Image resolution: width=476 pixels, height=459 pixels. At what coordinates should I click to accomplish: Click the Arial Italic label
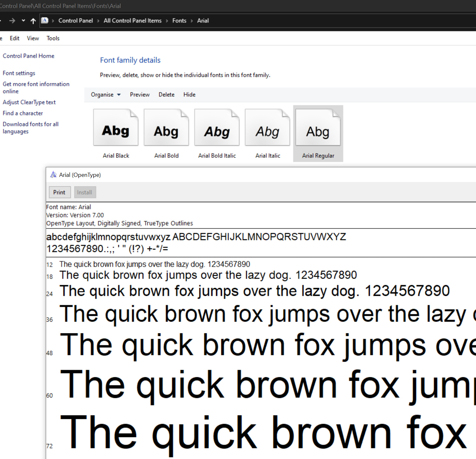point(268,156)
